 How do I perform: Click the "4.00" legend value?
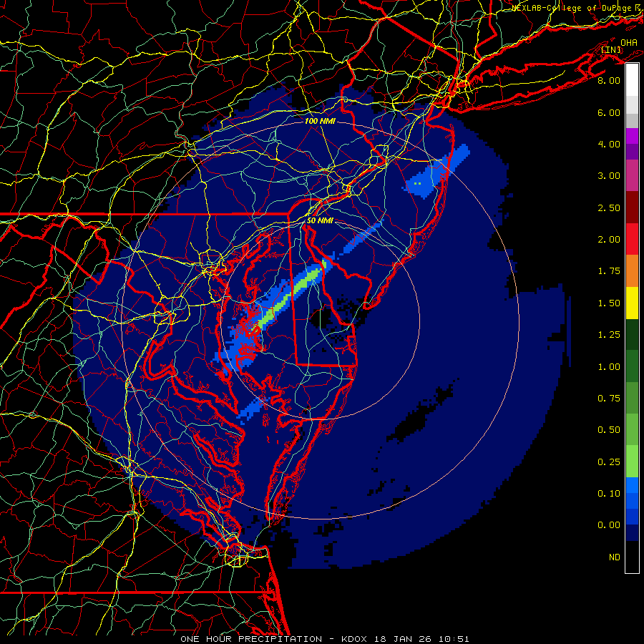(609, 144)
